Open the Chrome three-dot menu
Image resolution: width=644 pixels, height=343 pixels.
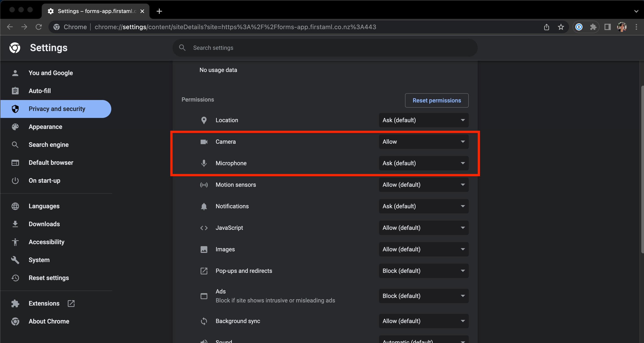pyautogui.click(x=636, y=27)
